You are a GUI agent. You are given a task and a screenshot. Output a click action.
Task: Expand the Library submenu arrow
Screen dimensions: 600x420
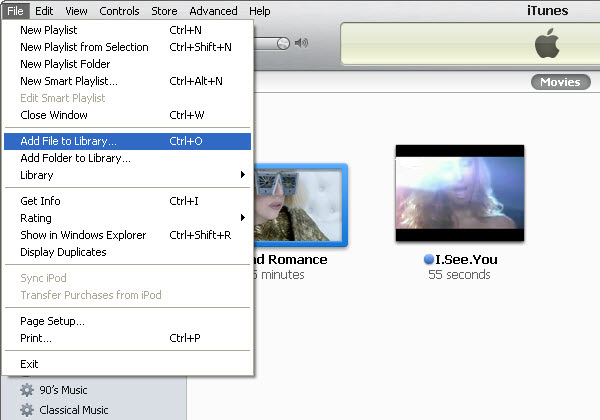243,175
